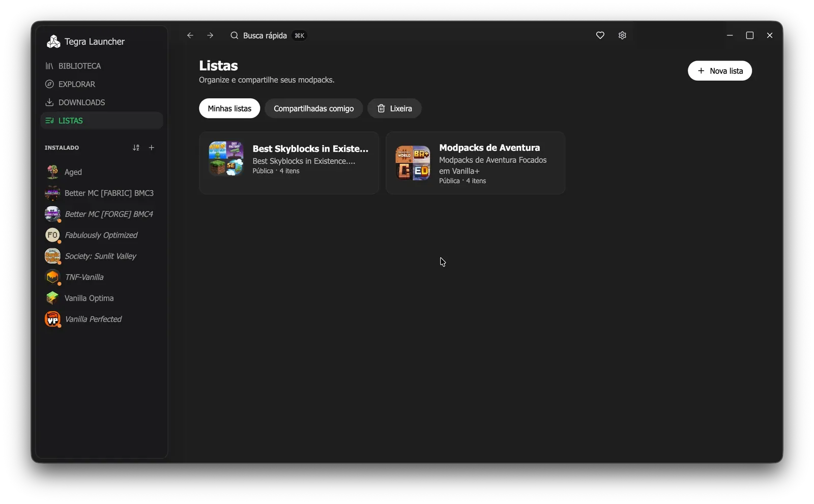Open the Modpacks de Aventura list title
814x504 pixels.
[x=489, y=147]
